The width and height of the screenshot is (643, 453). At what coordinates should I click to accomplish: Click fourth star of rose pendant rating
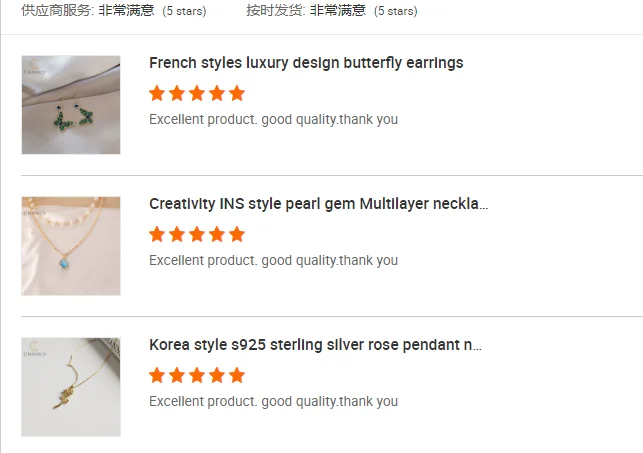(217, 376)
